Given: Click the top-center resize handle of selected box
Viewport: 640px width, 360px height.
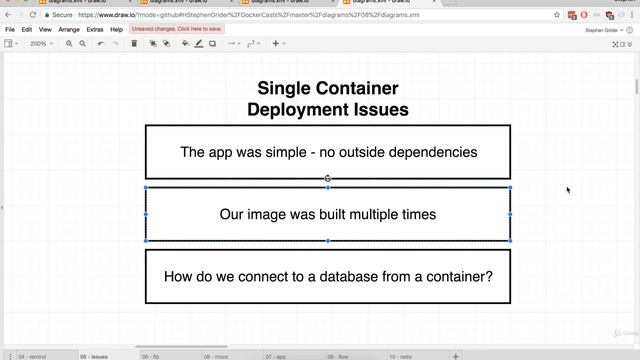Looking at the screenshot, I should tap(328, 187).
